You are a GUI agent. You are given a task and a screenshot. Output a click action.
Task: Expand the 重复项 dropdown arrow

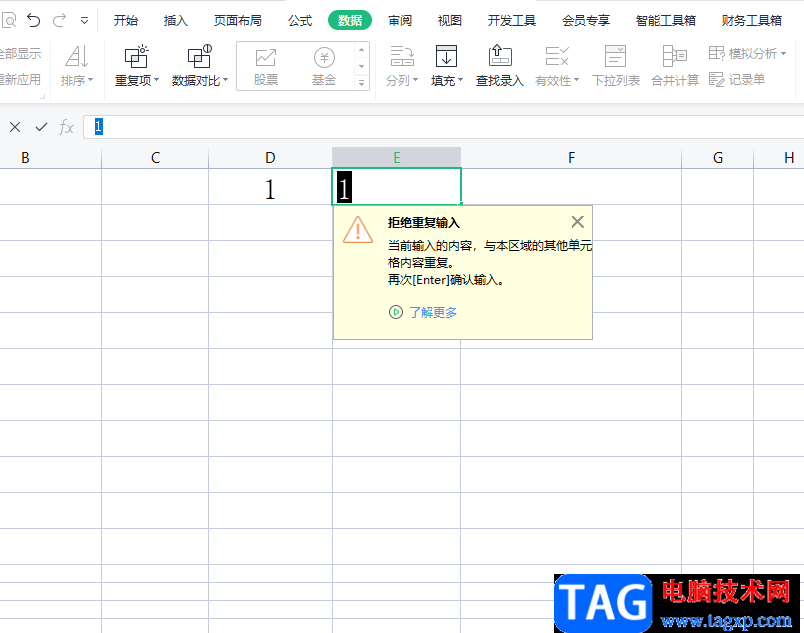point(156,80)
